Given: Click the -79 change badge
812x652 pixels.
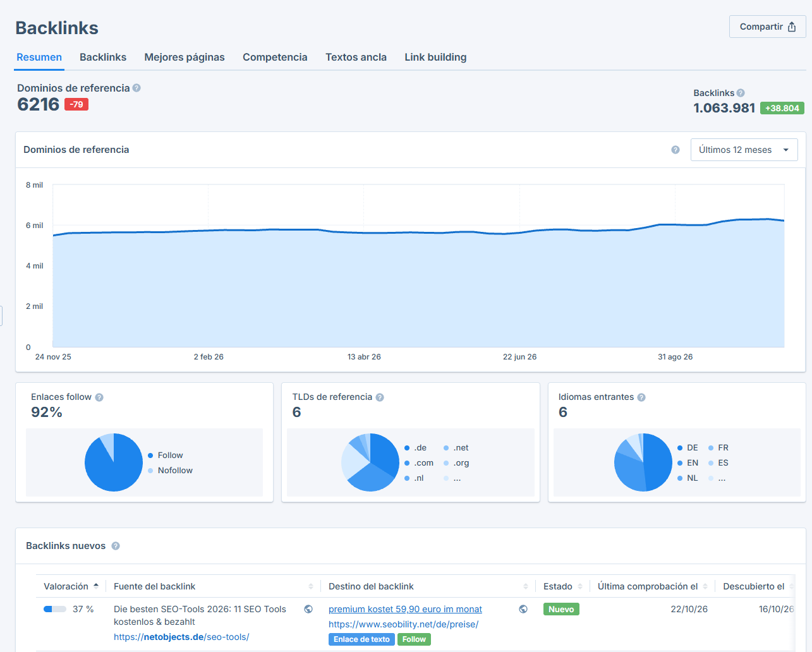Looking at the screenshot, I should 76,104.
